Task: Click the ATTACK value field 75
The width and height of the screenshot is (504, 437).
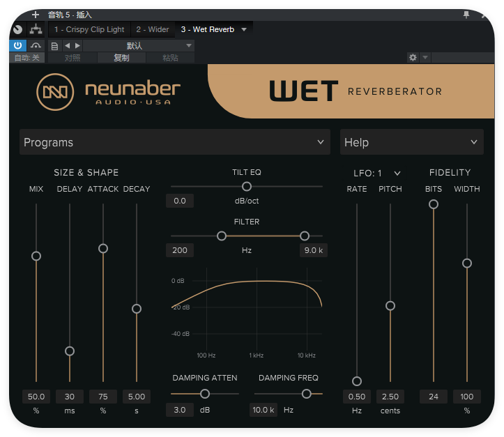Action: pos(103,397)
